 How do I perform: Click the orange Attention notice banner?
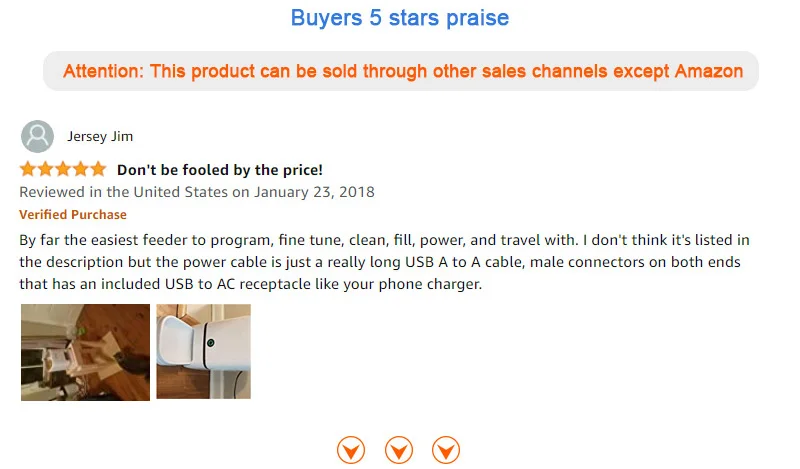point(400,71)
